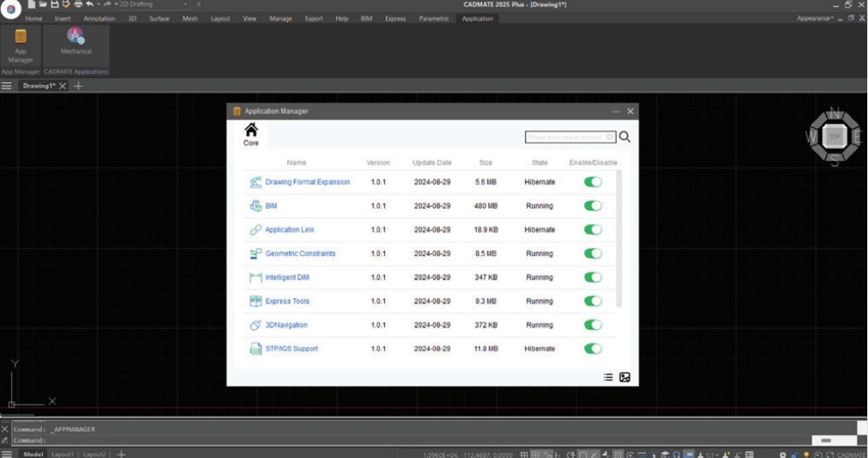This screenshot has height=458, width=868.
Task: Open the Appearance dropdown at top right
Action: click(815, 19)
